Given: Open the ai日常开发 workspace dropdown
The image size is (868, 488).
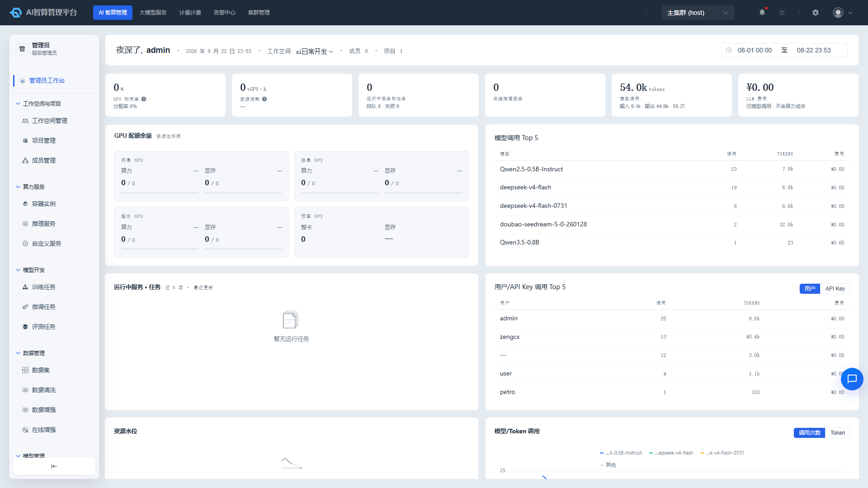Looking at the screenshot, I should [x=315, y=52].
